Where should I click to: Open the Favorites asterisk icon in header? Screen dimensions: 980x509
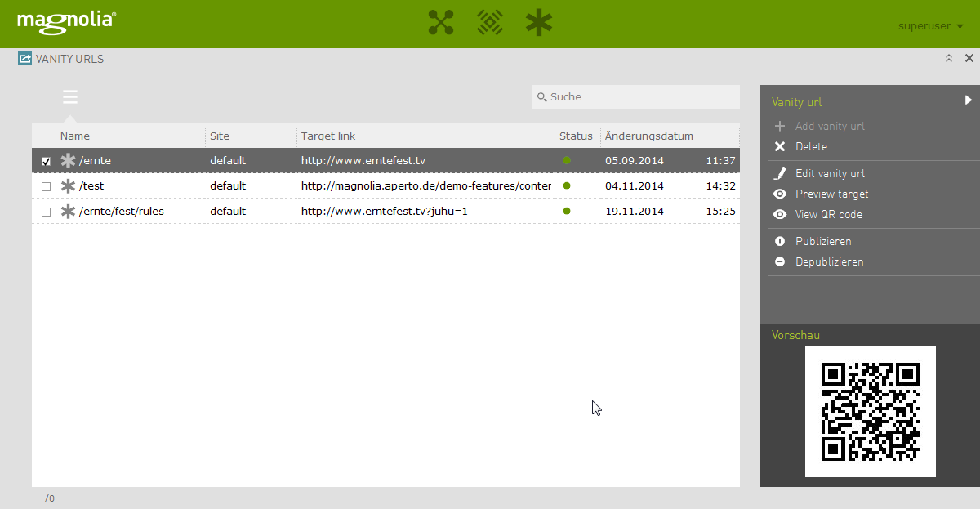point(539,23)
